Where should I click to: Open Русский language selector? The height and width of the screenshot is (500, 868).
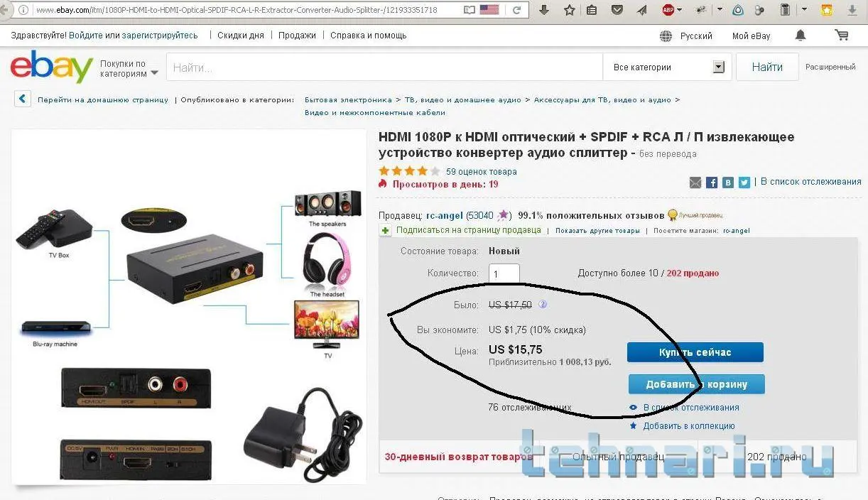pos(687,36)
